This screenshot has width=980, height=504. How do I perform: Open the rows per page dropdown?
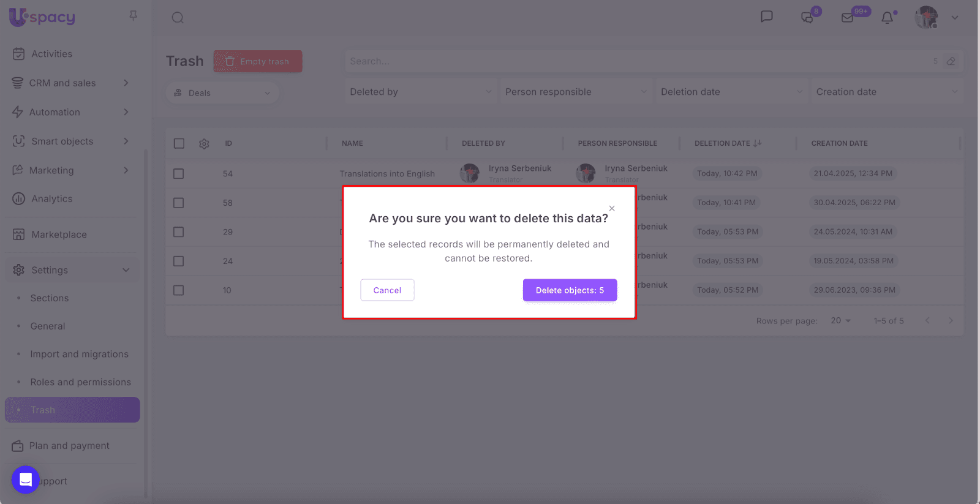point(840,321)
